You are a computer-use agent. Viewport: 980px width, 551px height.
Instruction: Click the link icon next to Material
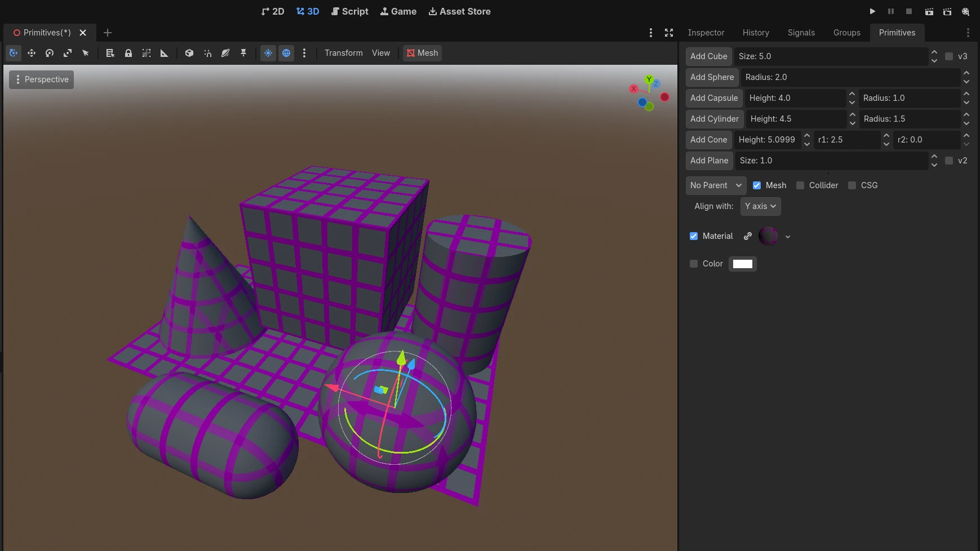748,236
